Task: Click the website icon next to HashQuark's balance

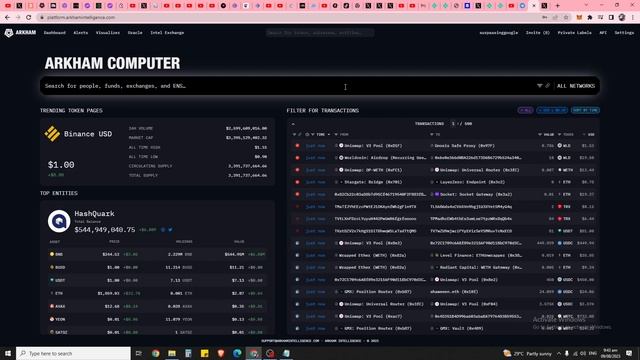Action: (163, 230)
